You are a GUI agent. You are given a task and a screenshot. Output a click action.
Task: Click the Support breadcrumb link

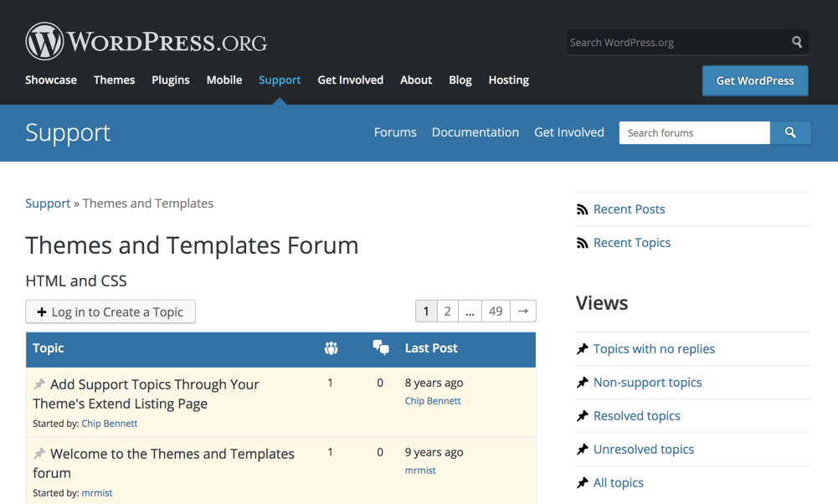coord(48,203)
